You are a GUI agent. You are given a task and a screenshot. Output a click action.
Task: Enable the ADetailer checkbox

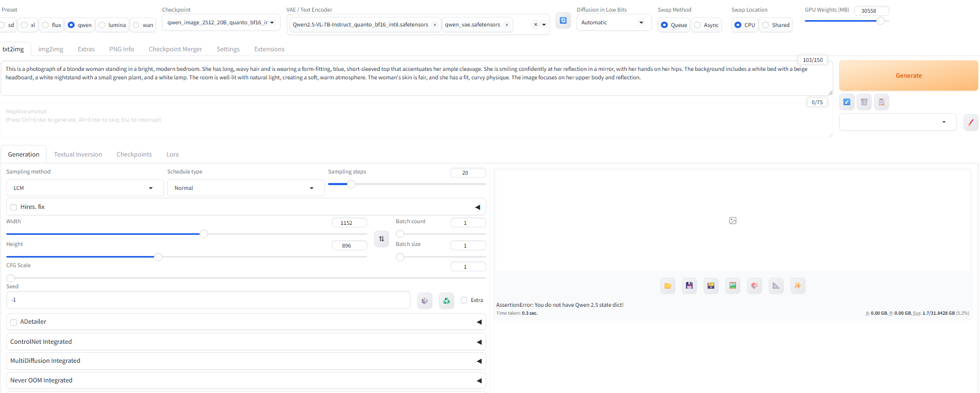(14, 322)
